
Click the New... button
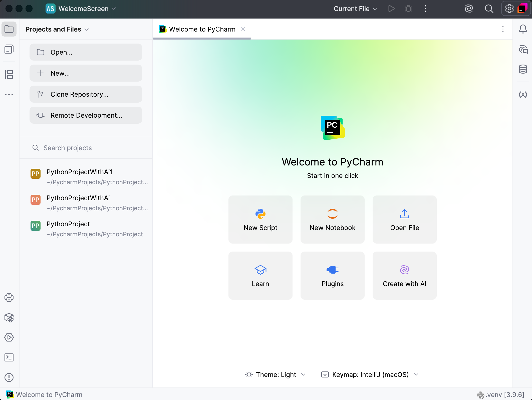click(86, 73)
